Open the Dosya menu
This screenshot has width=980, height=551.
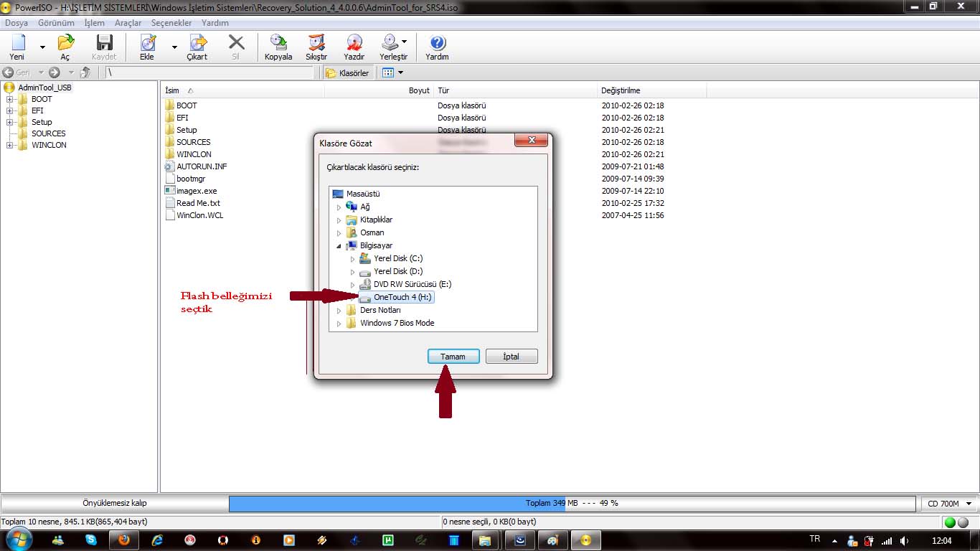point(17,23)
